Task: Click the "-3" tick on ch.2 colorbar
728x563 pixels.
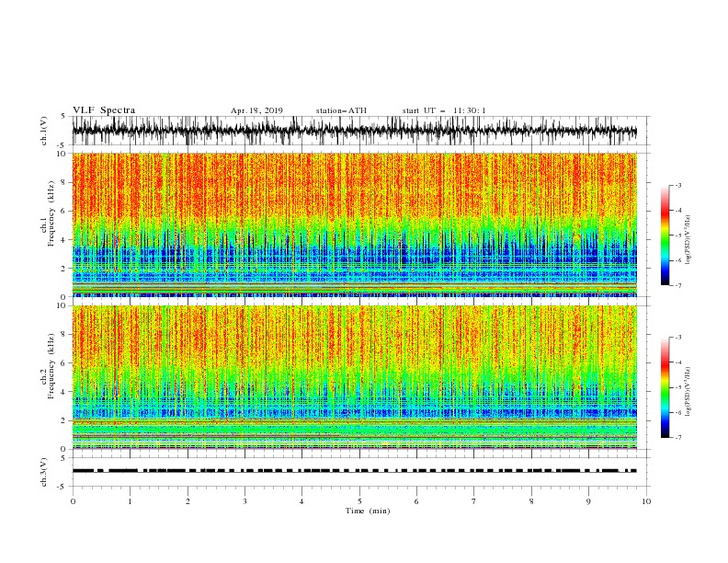Action: (678, 338)
